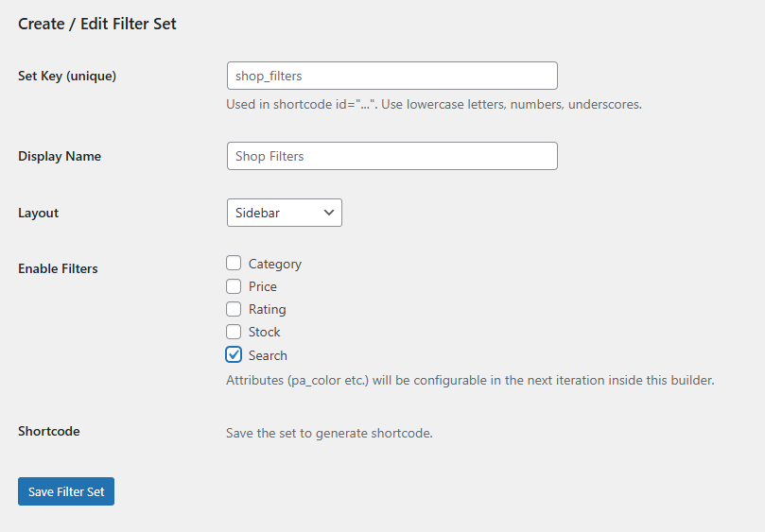The width and height of the screenshot is (765, 532).
Task: Expand the Layout dropdown chevron arrow
Action: [x=329, y=213]
